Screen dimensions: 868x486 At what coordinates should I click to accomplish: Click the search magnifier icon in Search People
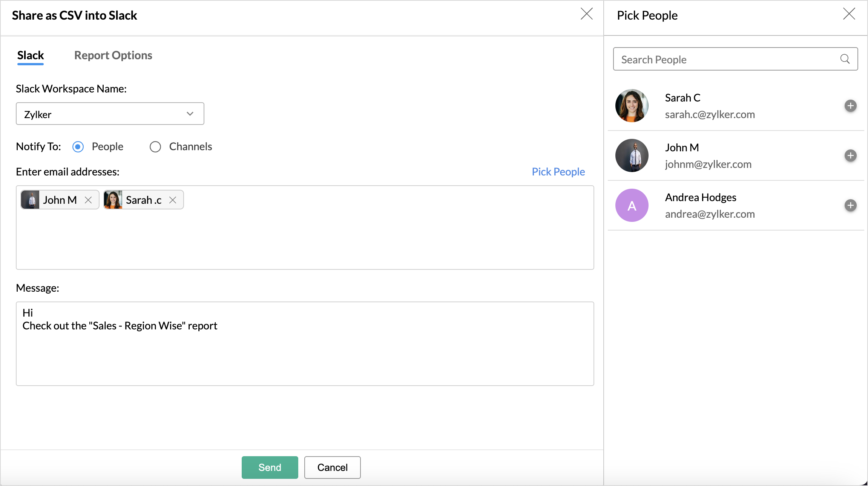pos(845,59)
